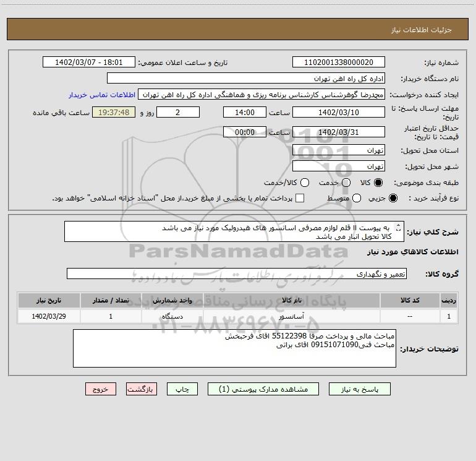Click the 'اطلاعات کالاهای مورد نیاز' section heading
Screen dimensions: 476x461
click(413, 252)
